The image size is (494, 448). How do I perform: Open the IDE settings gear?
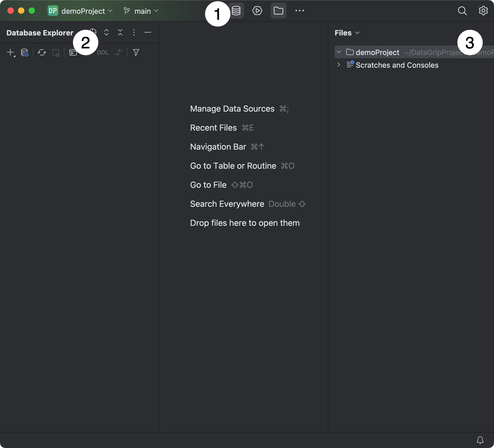483,11
